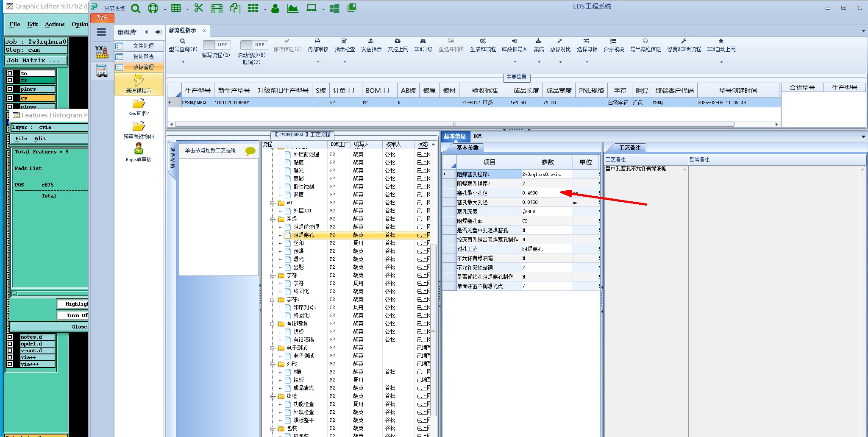Click 内部审核 printer toolbar button
The height and width of the screenshot is (437, 868).
click(318, 45)
